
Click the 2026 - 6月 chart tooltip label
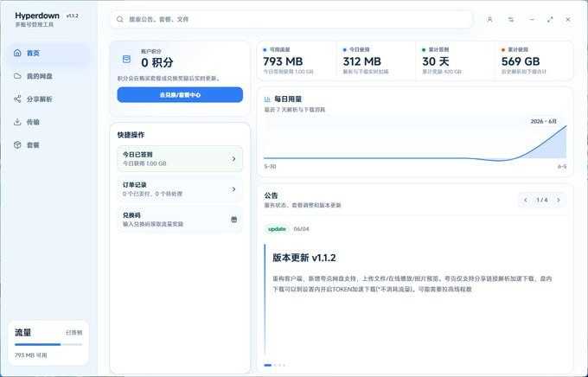pyautogui.click(x=544, y=121)
